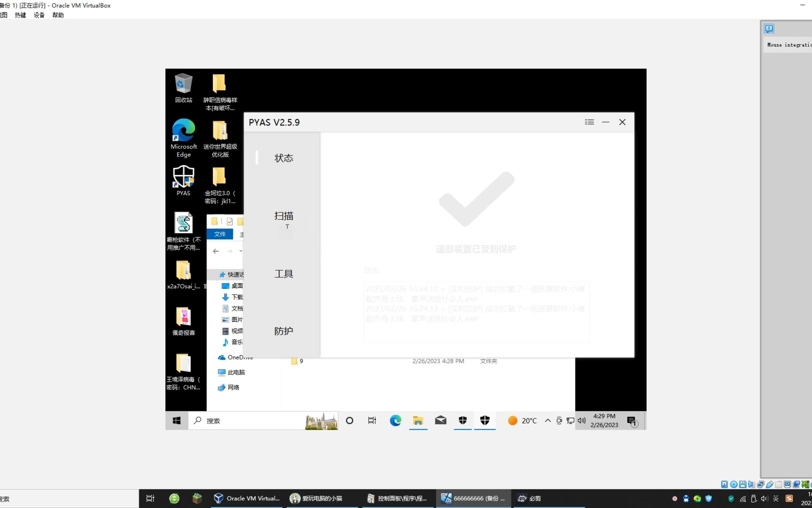Open the PYAS hamburger menu icon
This screenshot has height=508, width=812.
pyautogui.click(x=589, y=122)
